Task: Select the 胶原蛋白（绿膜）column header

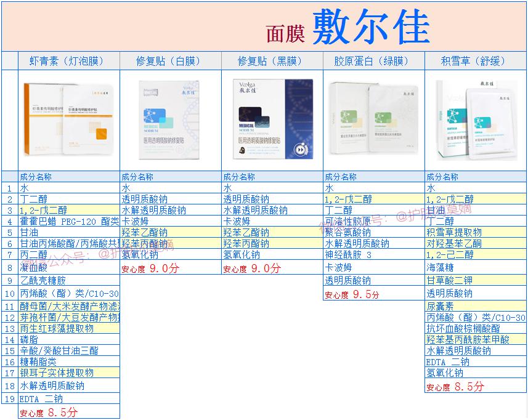Action: (x=374, y=61)
